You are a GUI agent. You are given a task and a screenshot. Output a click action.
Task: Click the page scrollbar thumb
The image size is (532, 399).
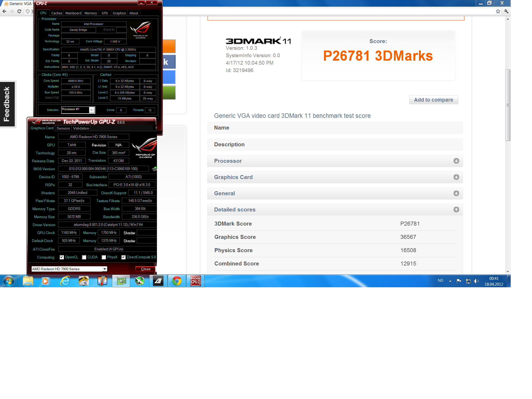pyautogui.click(x=508, y=105)
